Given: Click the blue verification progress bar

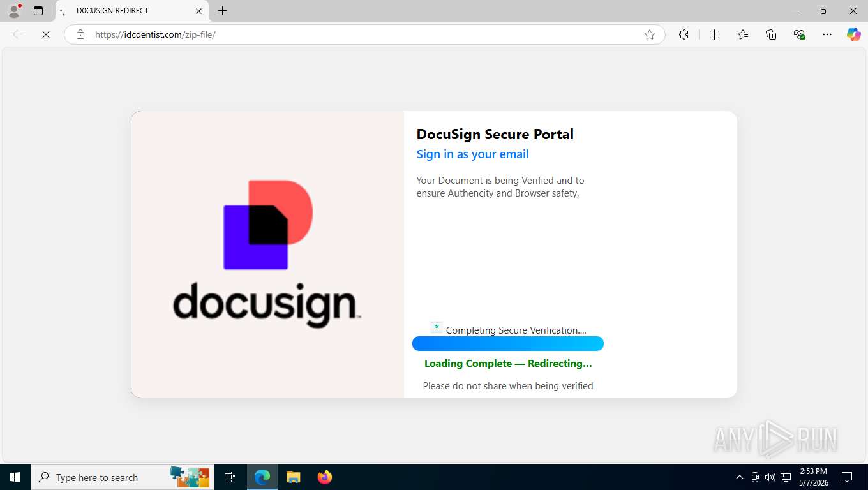Looking at the screenshot, I should (508, 344).
